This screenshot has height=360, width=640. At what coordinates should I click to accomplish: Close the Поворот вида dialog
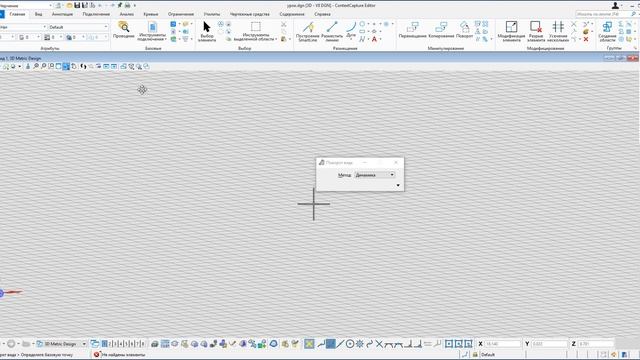tap(396, 162)
